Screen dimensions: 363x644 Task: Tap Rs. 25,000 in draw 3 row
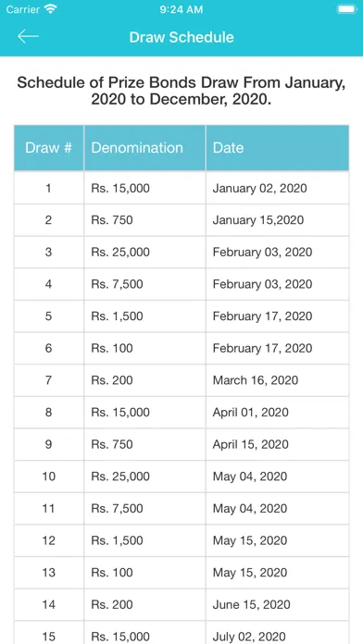(120, 252)
